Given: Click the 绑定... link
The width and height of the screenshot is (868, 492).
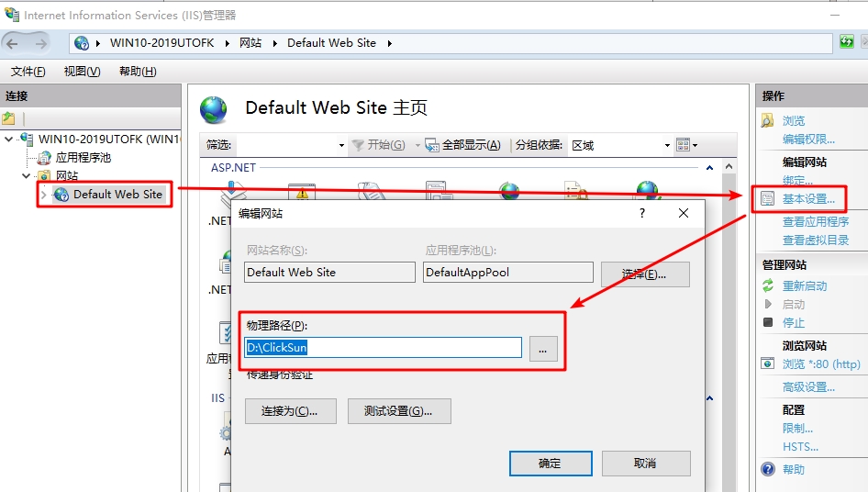Looking at the screenshot, I should click(x=797, y=180).
